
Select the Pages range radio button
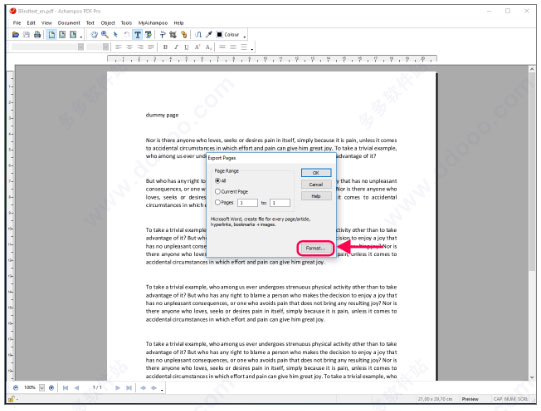[x=218, y=202]
